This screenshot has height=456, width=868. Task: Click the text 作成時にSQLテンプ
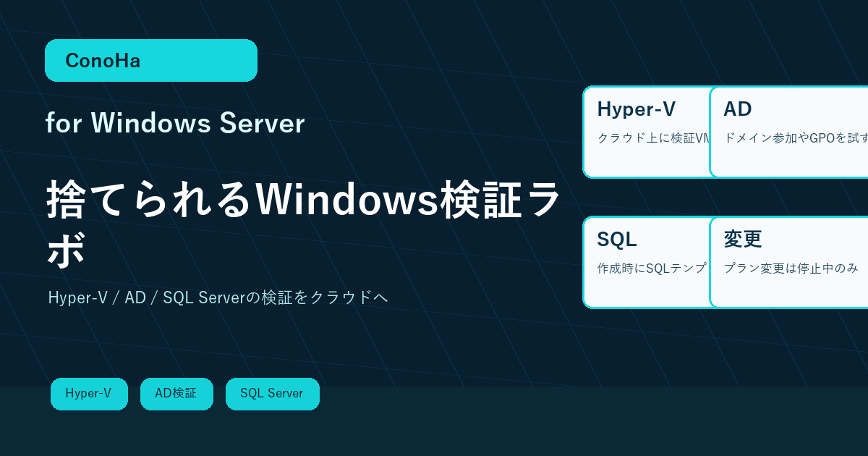(652, 268)
